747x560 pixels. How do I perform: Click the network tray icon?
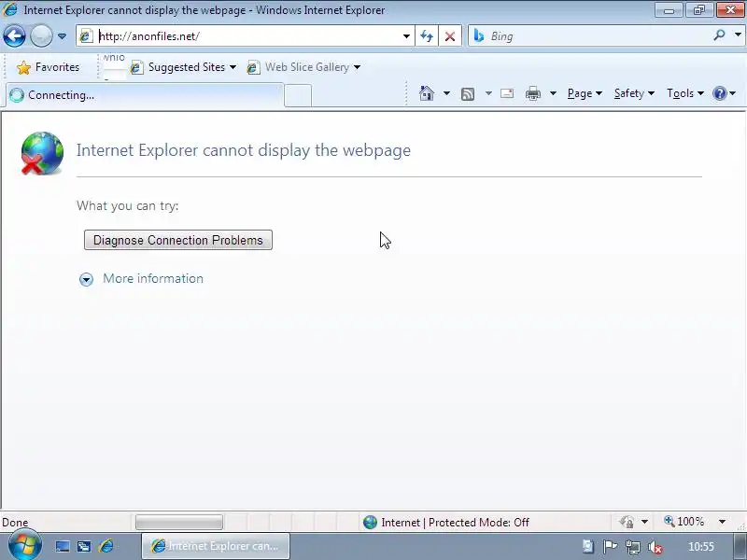633,547
